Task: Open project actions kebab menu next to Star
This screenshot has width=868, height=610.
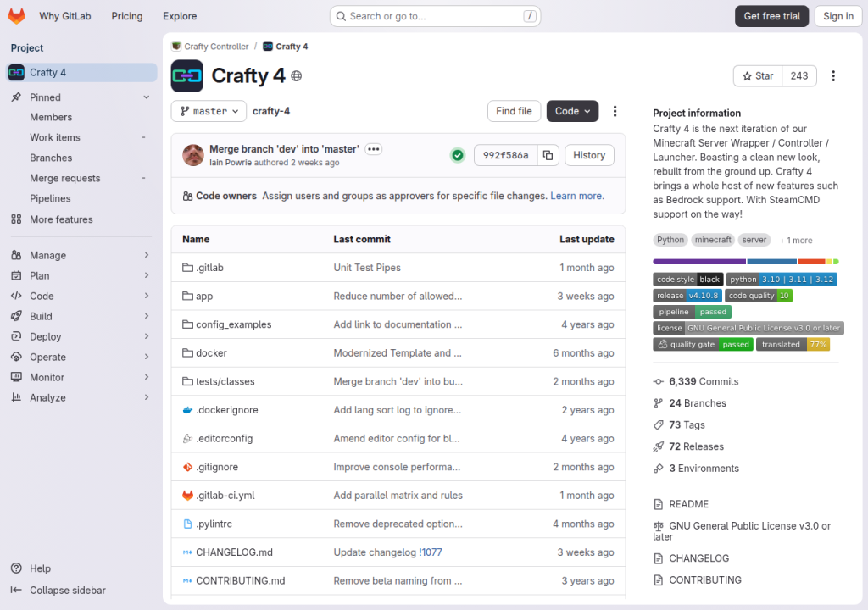Action: pos(833,76)
